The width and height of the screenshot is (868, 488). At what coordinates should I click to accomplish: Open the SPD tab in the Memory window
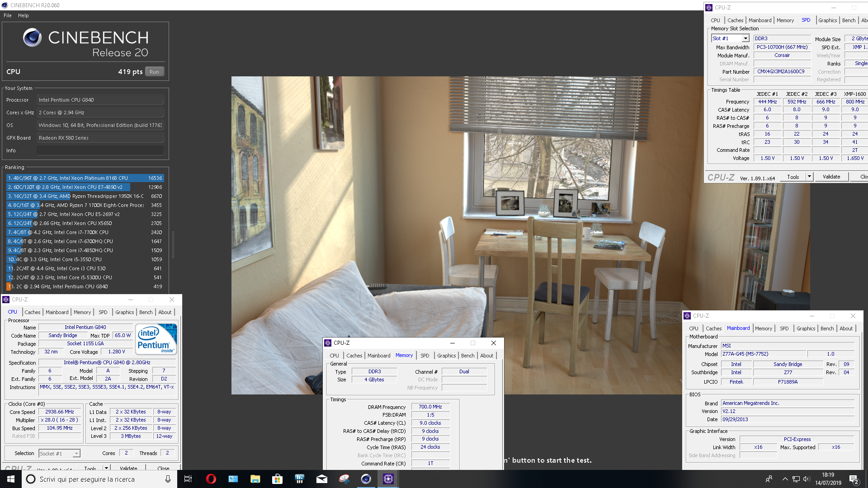coord(425,356)
